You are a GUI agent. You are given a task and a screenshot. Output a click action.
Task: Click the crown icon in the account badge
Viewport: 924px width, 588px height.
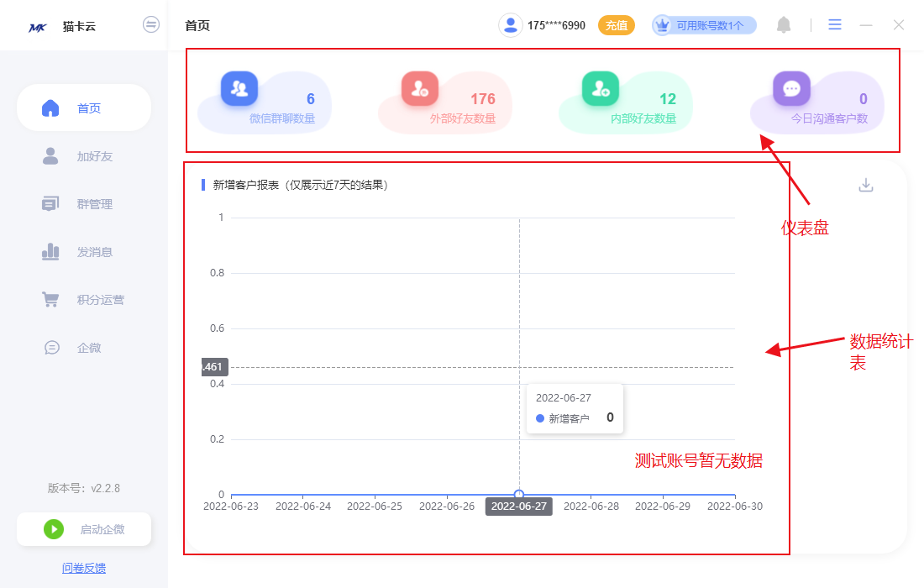(663, 25)
